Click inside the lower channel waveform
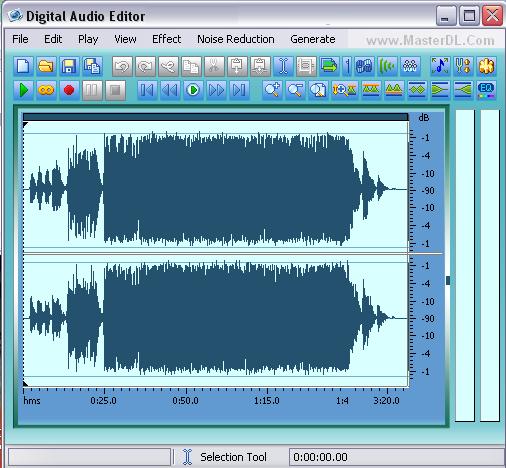The height and width of the screenshot is (468, 506). [x=215, y=318]
